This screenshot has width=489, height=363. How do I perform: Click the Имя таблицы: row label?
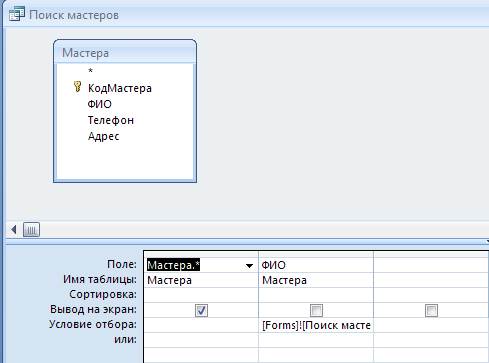click(x=100, y=279)
